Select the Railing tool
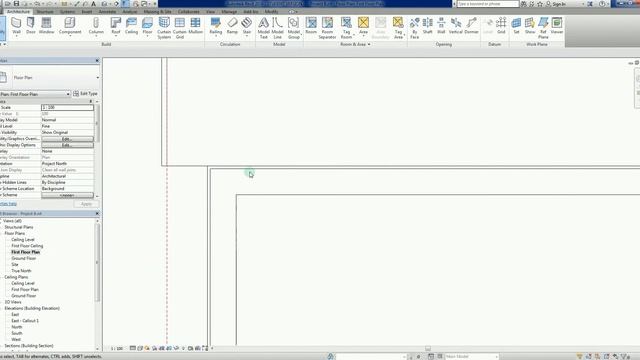The image size is (640, 360). (216, 26)
